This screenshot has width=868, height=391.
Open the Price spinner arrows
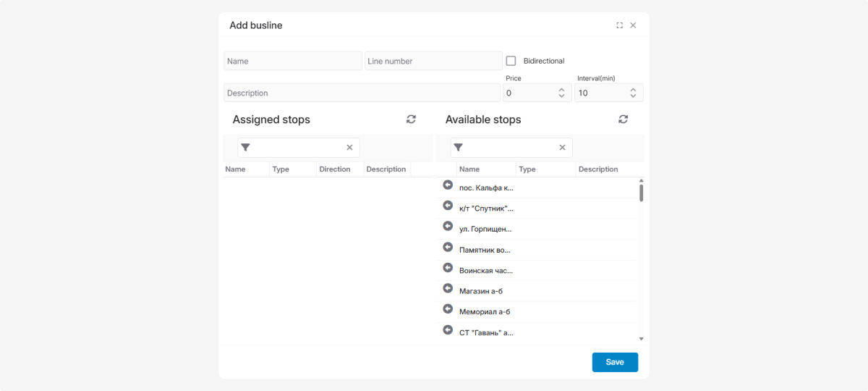point(561,93)
